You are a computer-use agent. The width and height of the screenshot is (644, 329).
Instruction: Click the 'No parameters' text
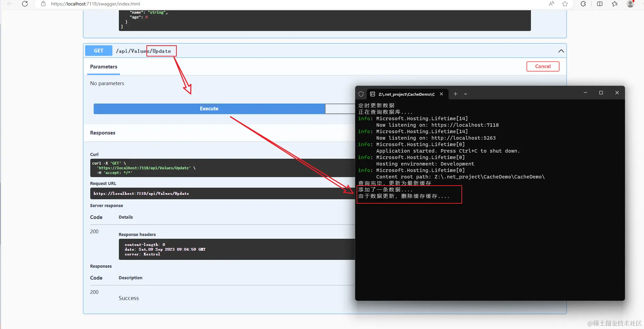107,83
